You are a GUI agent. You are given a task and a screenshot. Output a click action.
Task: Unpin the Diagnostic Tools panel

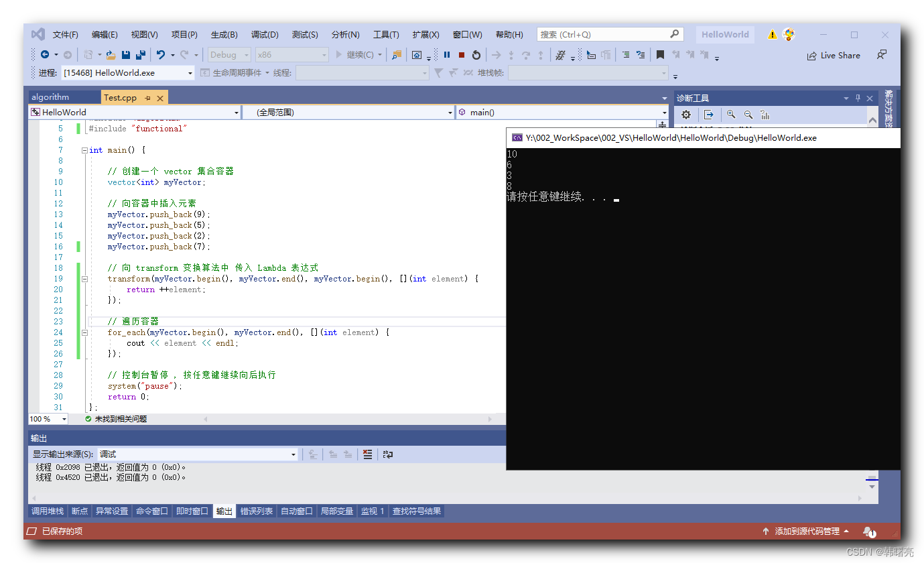click(x=857, y=98)
